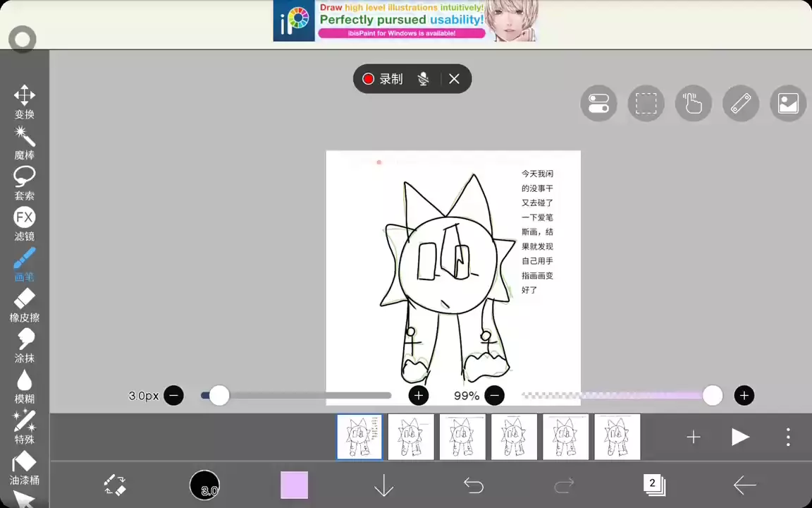Select the Transform (变换) tool

pos(24,101)
